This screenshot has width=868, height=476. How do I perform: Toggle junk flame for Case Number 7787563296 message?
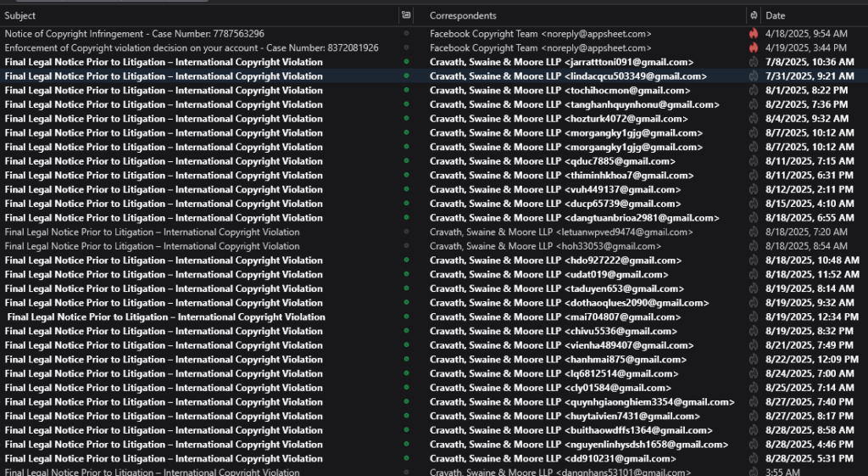click(754, 34)
